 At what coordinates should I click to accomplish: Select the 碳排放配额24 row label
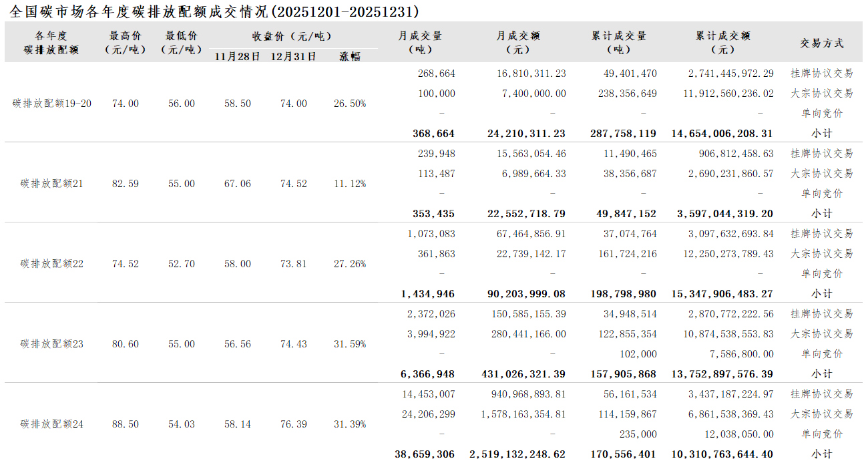point(52,424)
